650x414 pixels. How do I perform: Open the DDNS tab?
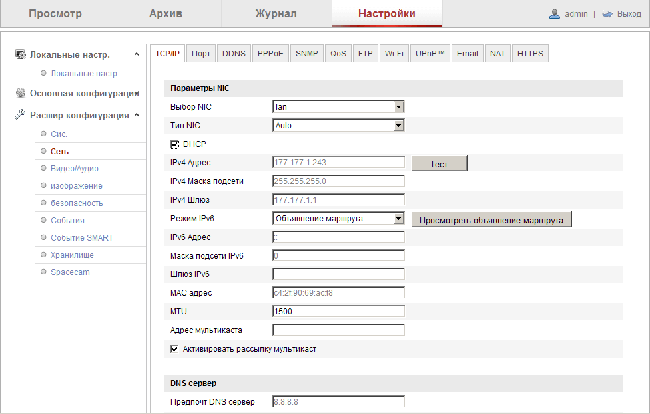pos(234,53)
